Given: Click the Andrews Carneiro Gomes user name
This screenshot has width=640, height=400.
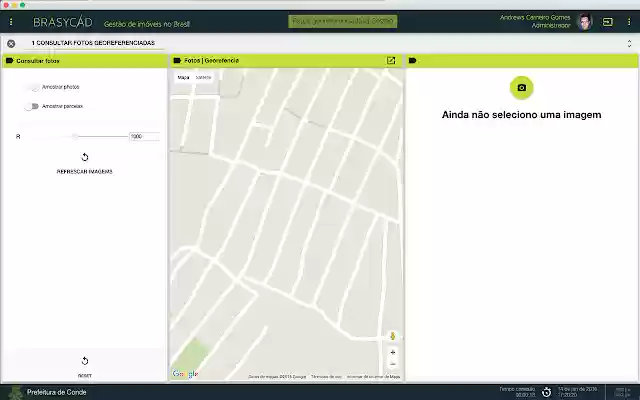Looking at the screenshot, I should (535, 18).
